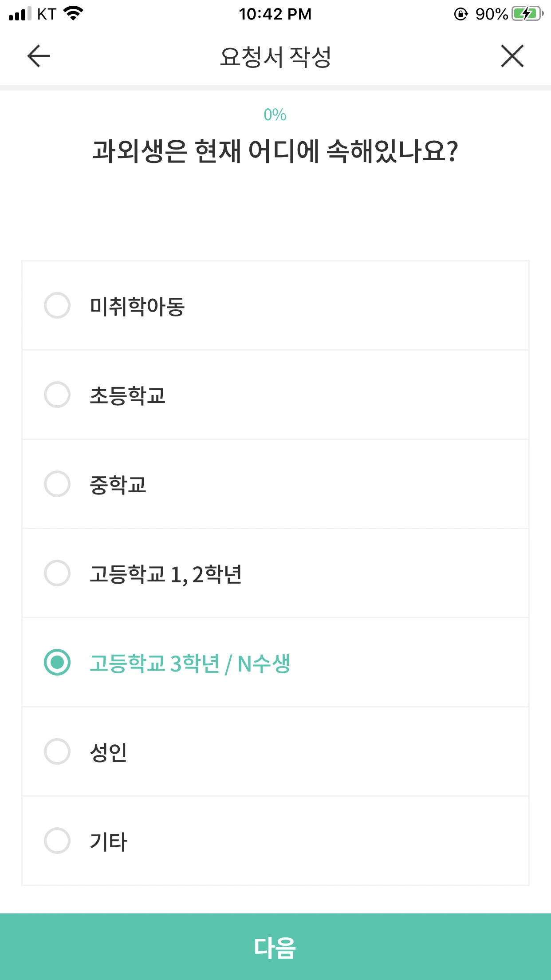551x980 pixels.
Task: Tap the 성인 option text
Action: tap(108, 752)
